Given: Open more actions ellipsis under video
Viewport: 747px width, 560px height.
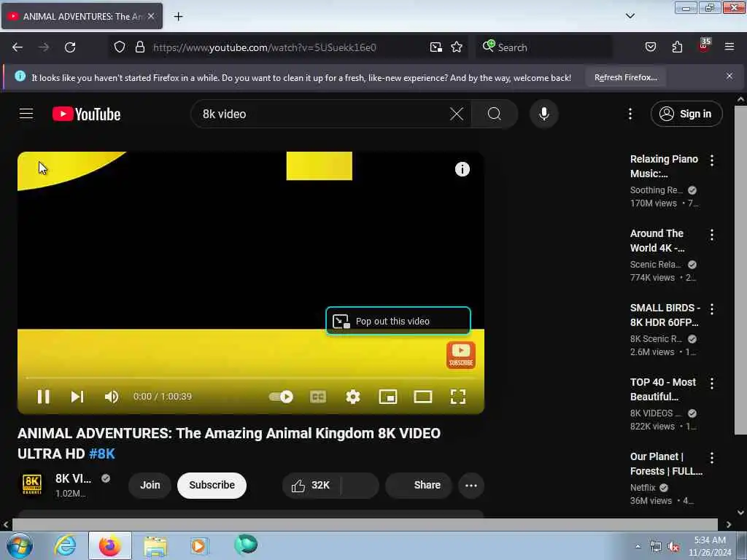Looking at the screenshot, I should 471,485.
